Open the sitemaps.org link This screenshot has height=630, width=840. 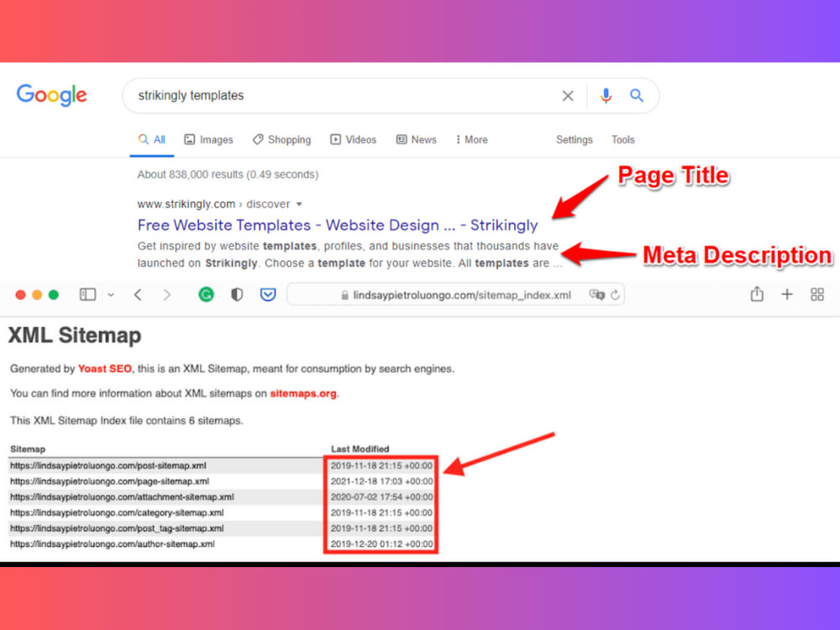click(x=303, y=393)
